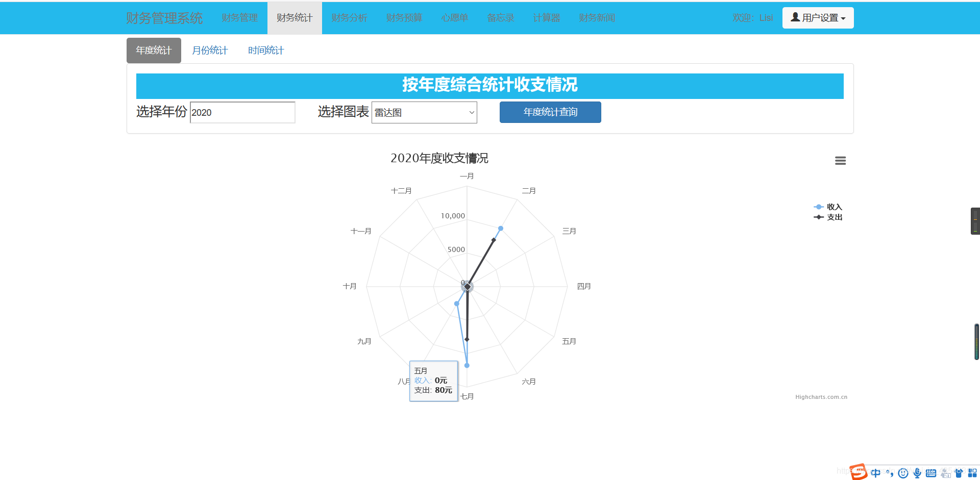Click the year input showing 2020
980x480 pixels.
(242, 112)
